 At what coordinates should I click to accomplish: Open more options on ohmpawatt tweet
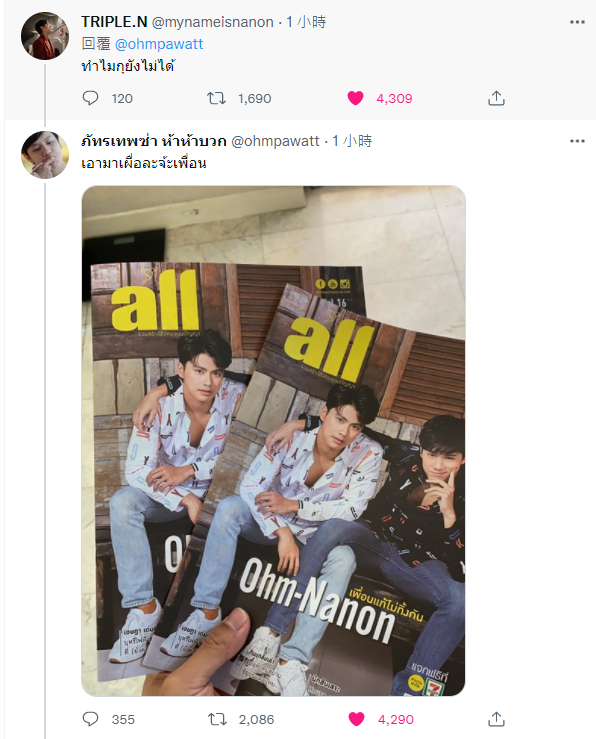tap(577, 141)
